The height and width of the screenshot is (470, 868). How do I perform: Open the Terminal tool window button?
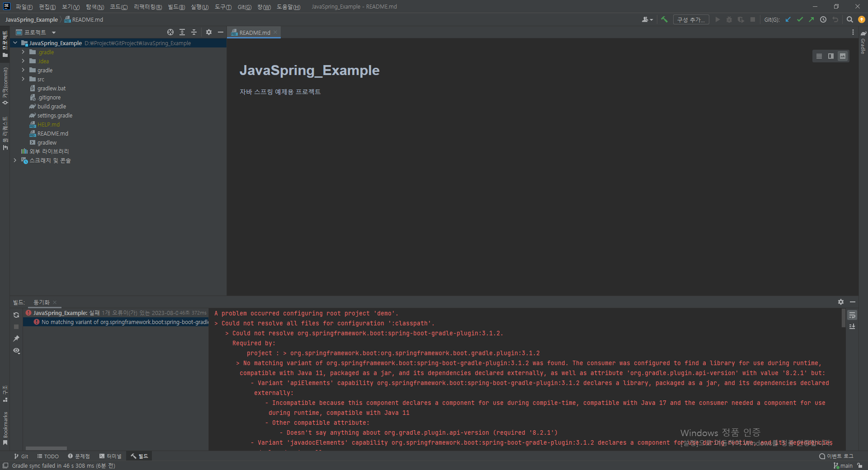(110, 456)
